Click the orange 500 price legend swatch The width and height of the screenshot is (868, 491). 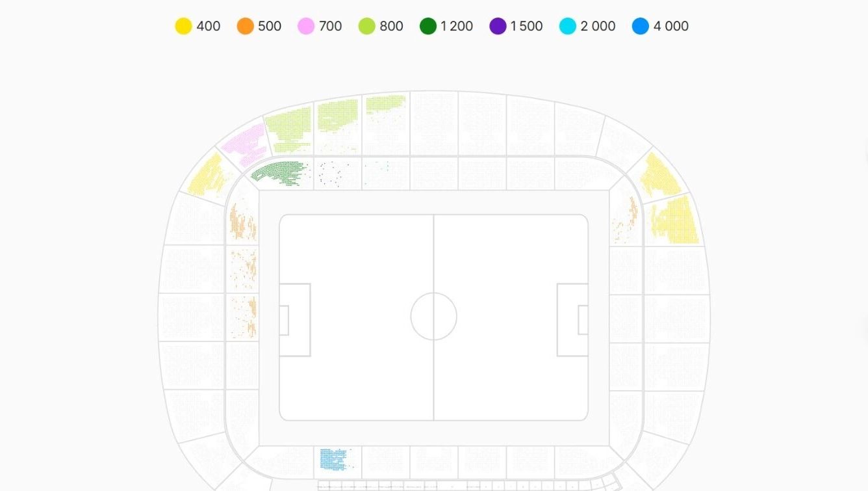(x=245, y=27)
